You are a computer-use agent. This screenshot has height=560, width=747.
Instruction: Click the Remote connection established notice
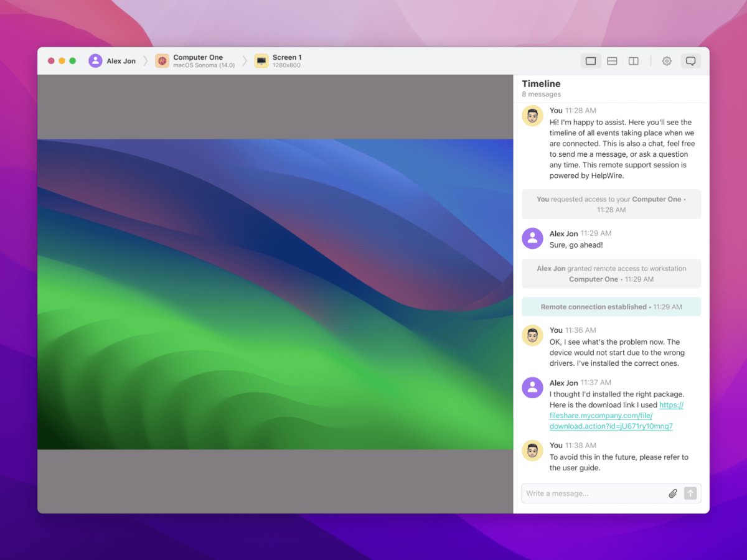point(611,307)
